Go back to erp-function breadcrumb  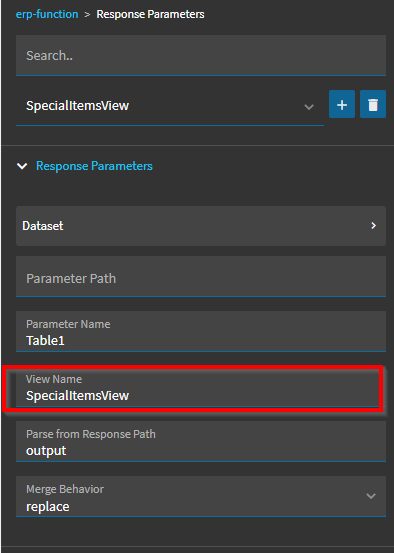click(47, 14)
